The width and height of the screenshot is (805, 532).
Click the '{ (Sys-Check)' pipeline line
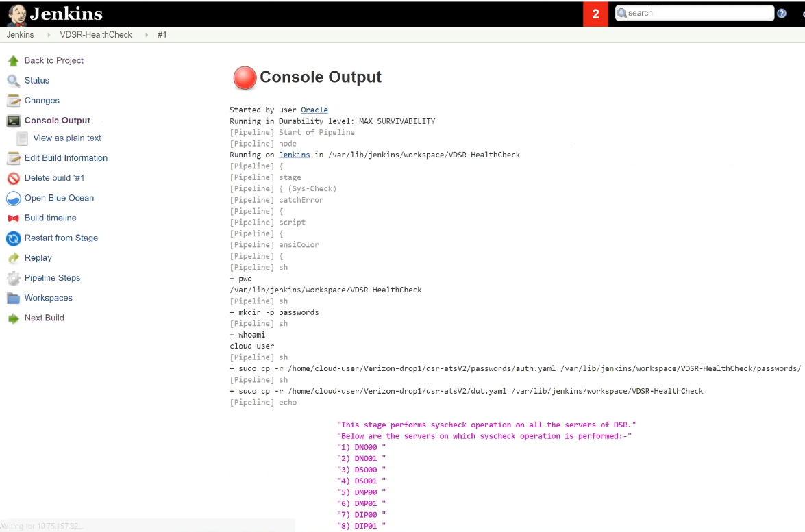coord(283,189)
